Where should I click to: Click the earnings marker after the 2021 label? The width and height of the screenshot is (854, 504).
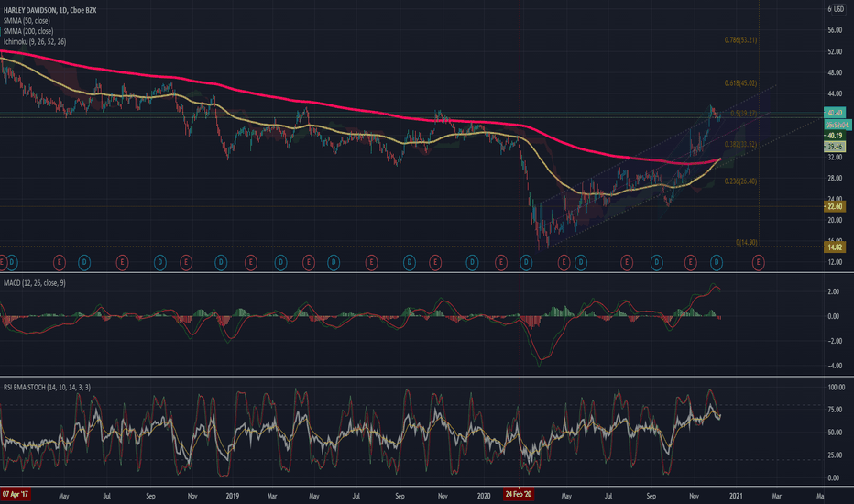click(758, 263)
